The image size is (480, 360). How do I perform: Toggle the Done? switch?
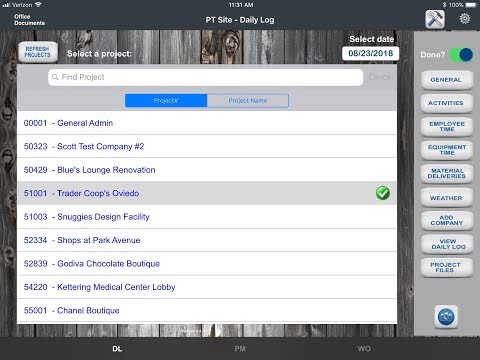coord(461,55)
